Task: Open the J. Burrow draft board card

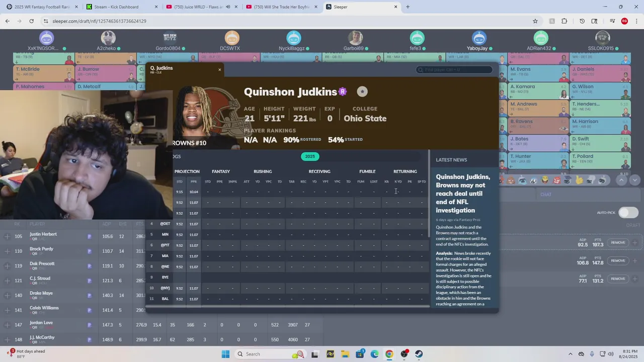Action: tap(105, 73)
